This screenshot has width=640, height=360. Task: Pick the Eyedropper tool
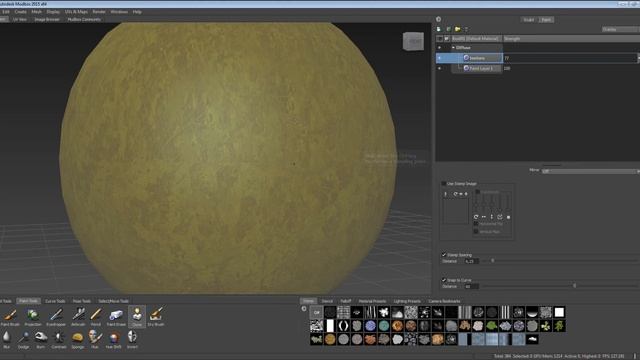pyautogui.click(x=56, y=317)
